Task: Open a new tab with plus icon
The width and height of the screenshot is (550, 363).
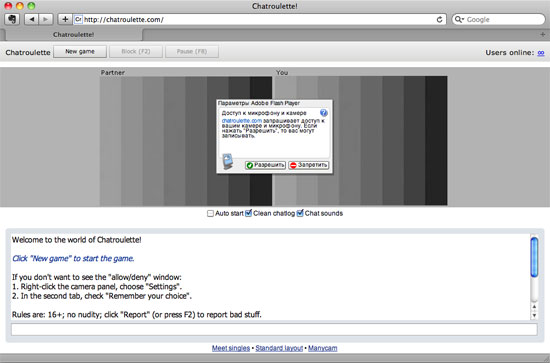Action: 543,34
